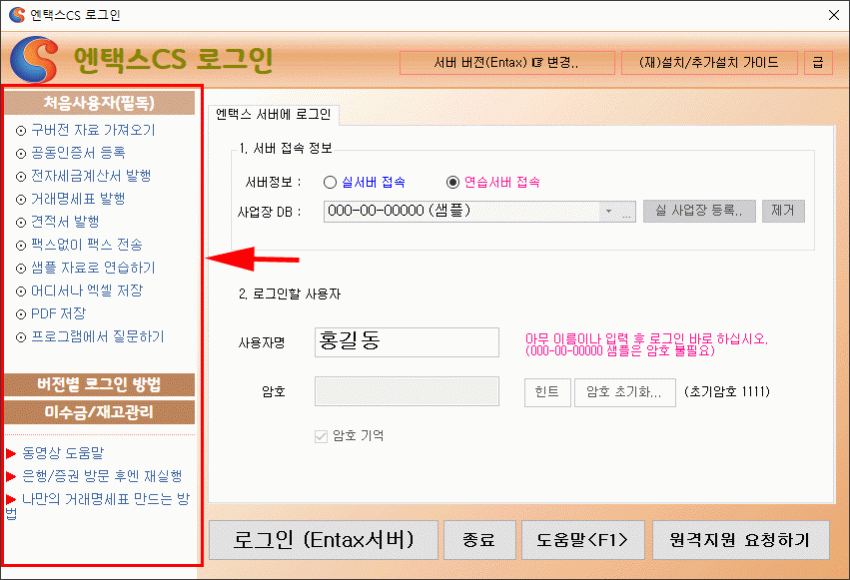Select the 연습서버 접속 radio button
Screen dimensions: 850x580
tap(453, 182)
